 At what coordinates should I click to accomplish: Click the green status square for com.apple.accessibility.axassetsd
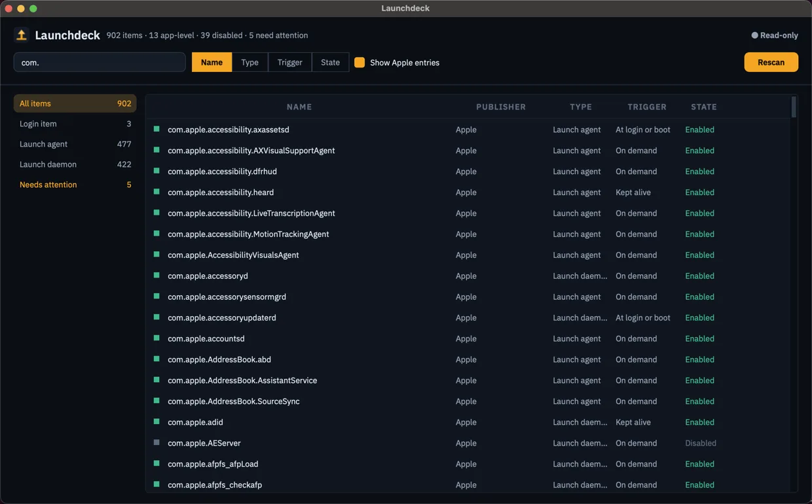tap(157, 129)
